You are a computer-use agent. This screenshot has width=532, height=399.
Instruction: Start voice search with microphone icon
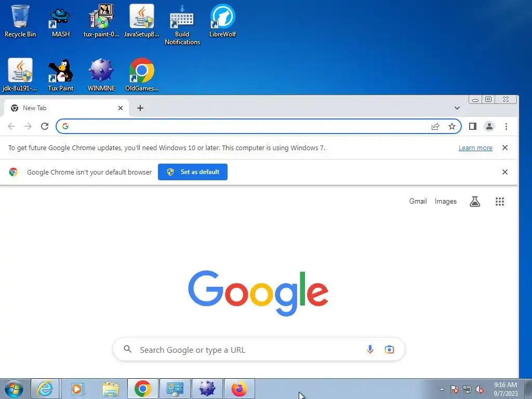tap(370, 350)
